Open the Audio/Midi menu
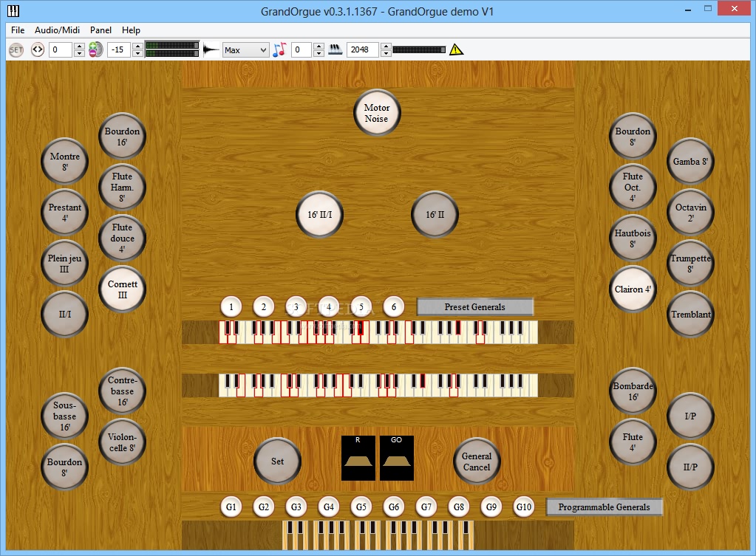Screen dimensions: 756x556 57,30
